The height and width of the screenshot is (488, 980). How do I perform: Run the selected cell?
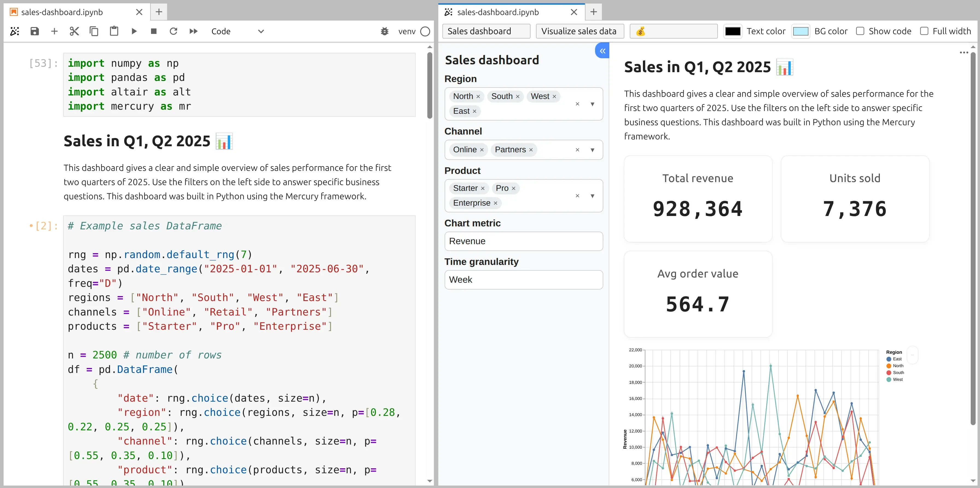[134, 31]
